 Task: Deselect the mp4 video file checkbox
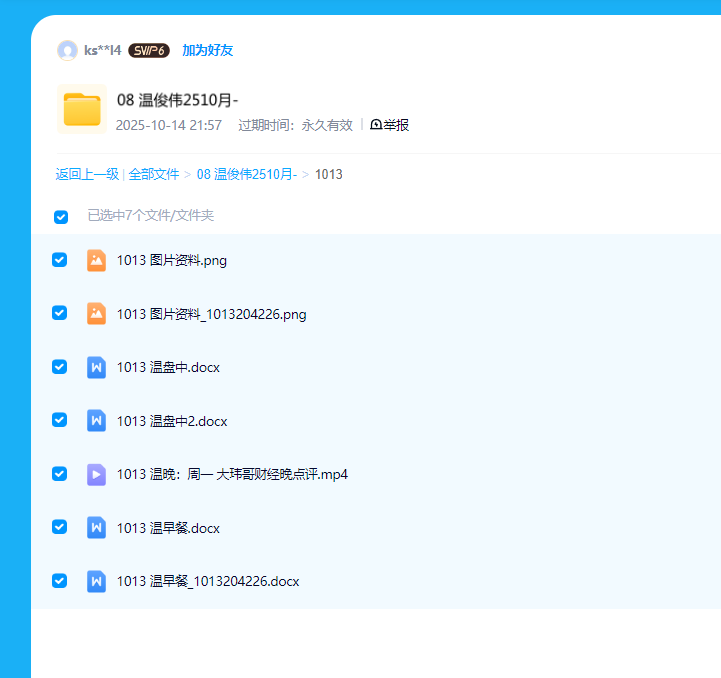point(59,474)
